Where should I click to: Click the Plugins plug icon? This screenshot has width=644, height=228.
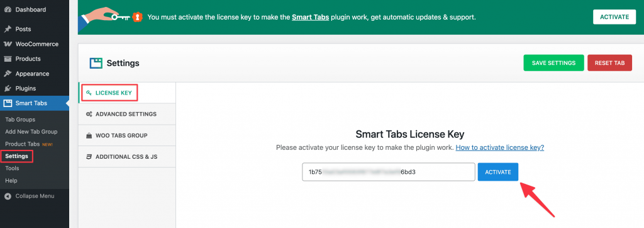pyautogui.click(x=8, y=88)
